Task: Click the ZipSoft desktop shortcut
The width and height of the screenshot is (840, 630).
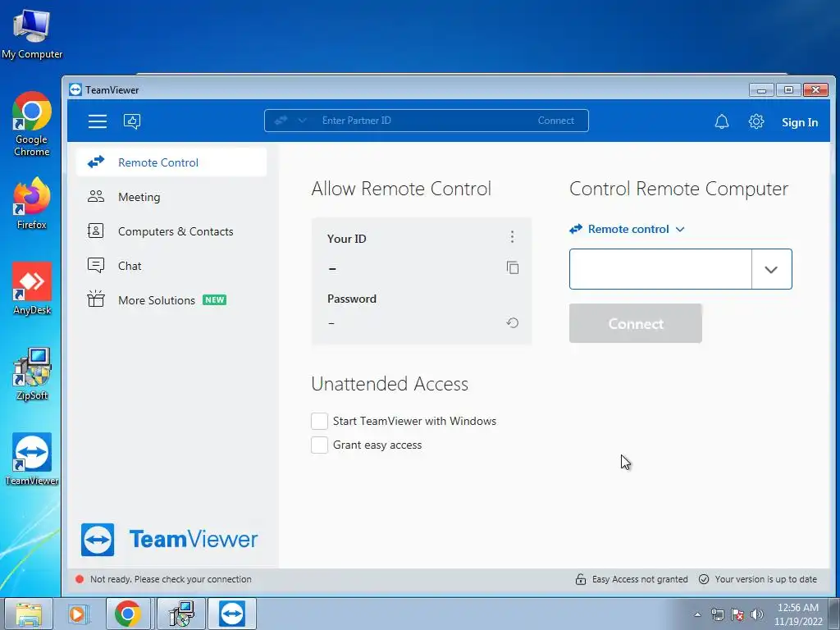Action: coord(32,374)
